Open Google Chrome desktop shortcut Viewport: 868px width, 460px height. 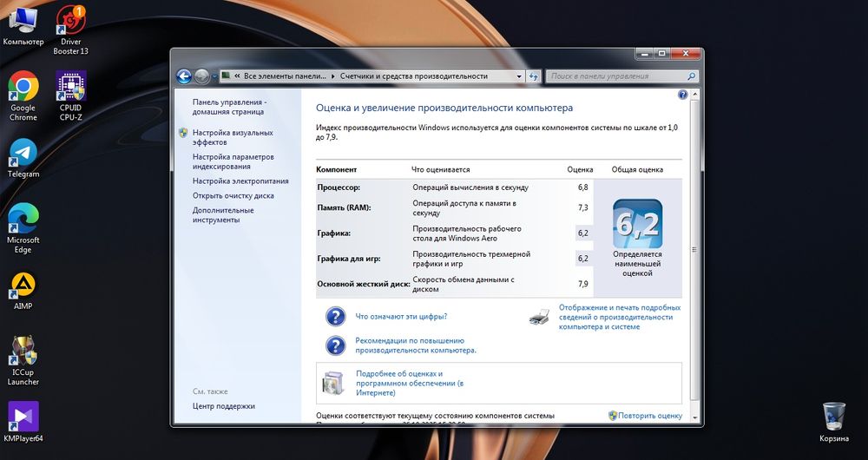click(23, 95)
